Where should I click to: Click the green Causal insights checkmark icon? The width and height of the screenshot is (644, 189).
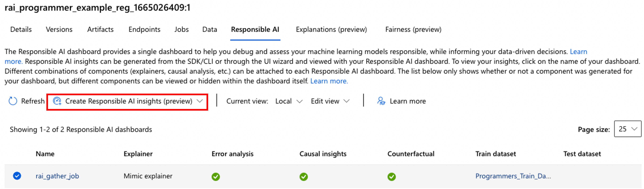[303, 177]
